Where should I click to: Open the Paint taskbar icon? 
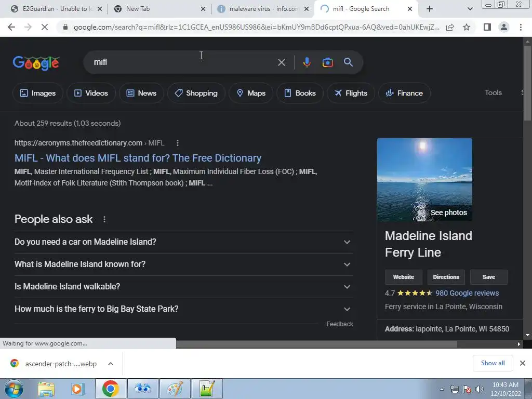(x=175, y=389)
